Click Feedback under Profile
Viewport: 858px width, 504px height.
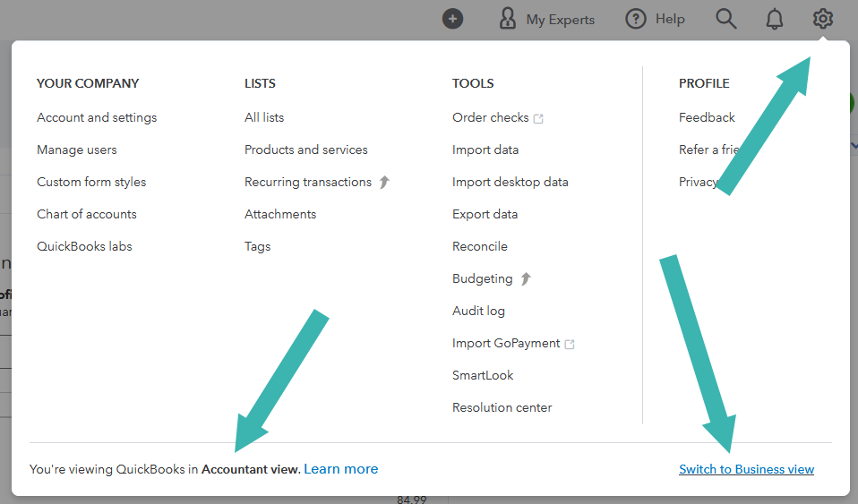point(707,117)
